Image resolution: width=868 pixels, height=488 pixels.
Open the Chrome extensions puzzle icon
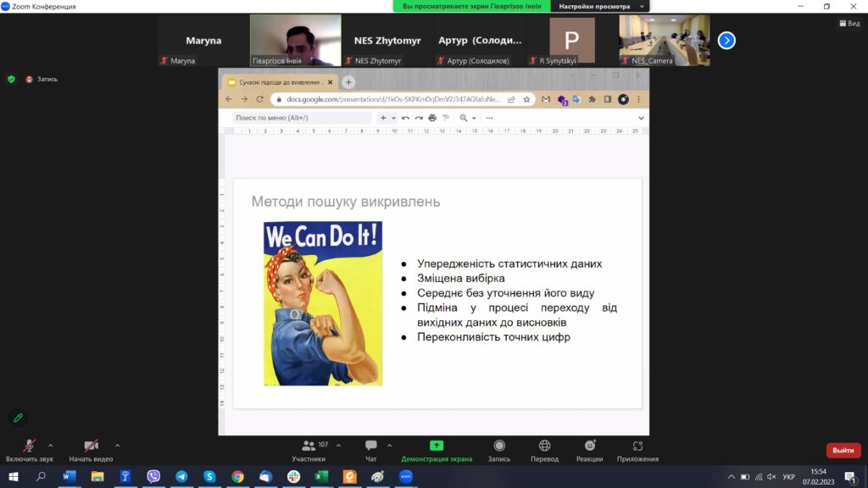click(x=593, y=100)
